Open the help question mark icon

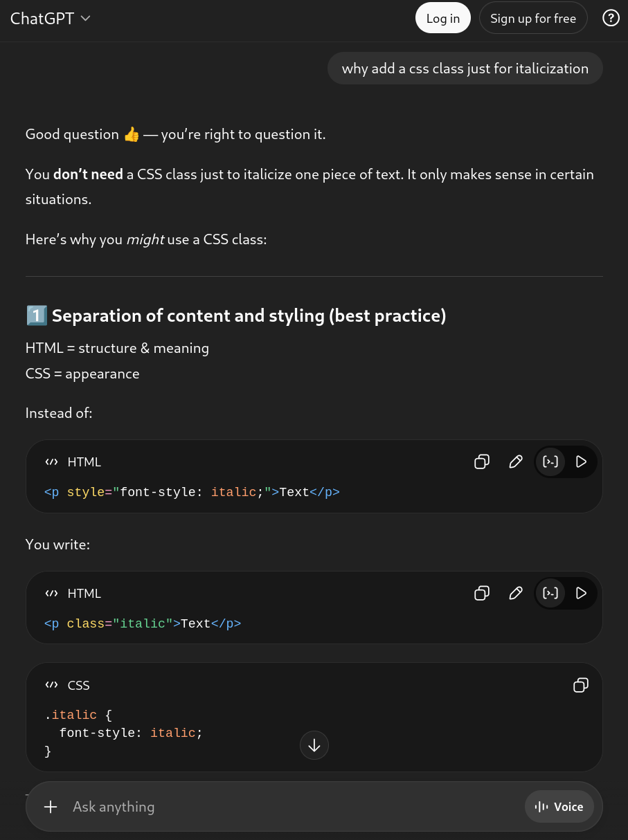[611, 19]
